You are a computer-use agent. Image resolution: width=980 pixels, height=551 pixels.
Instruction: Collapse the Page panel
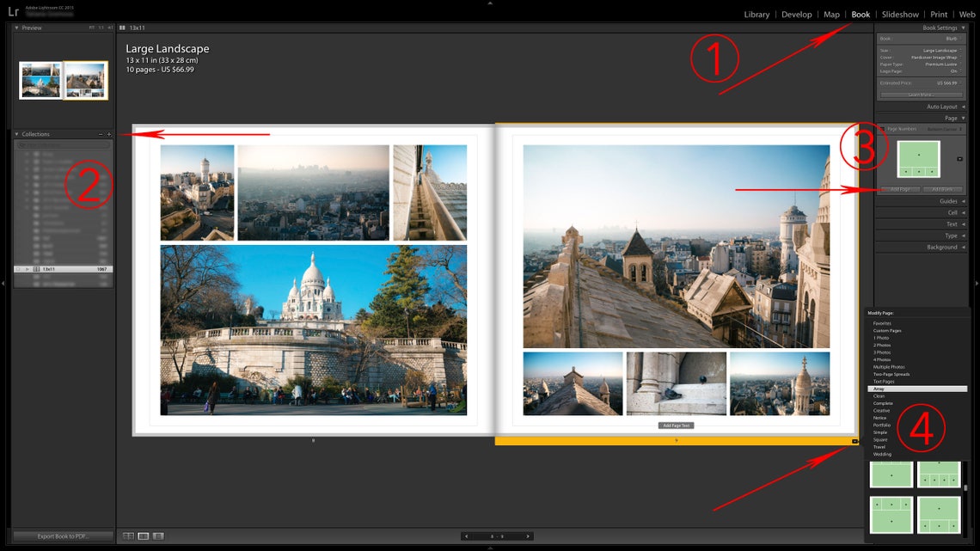pyautogui.click(x=963, y=118)
